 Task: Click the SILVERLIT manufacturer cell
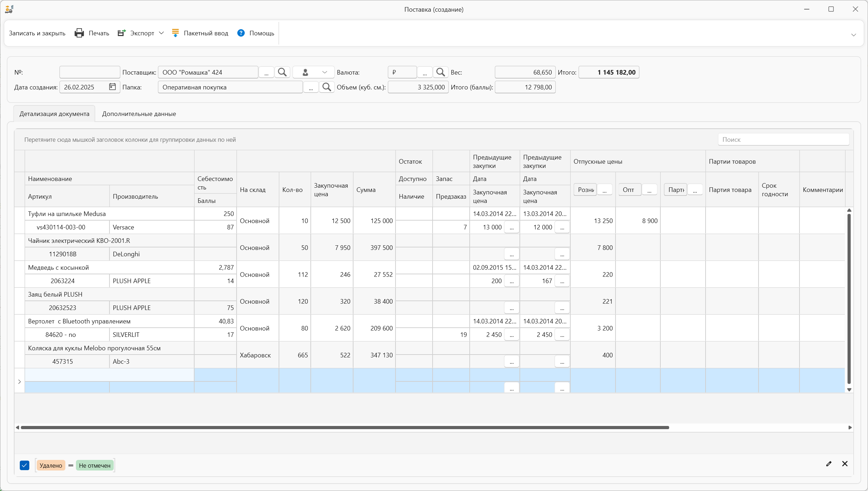[x=152, y=335]
